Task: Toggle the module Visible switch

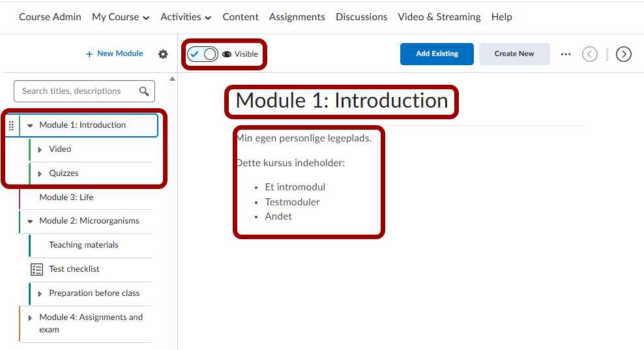Action: pos(202,54)
